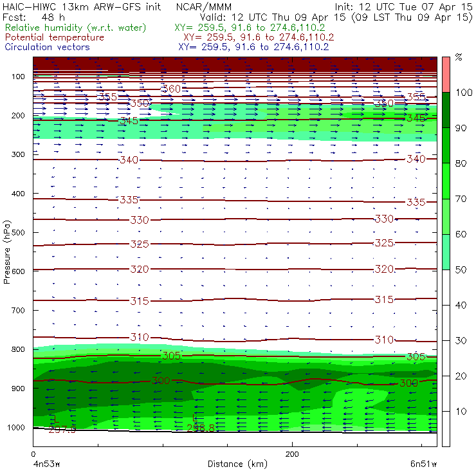This screenshot has width=476, height=476.
Task: Click the red 'Potential temperature' legend label
Action: click(55, 37)
